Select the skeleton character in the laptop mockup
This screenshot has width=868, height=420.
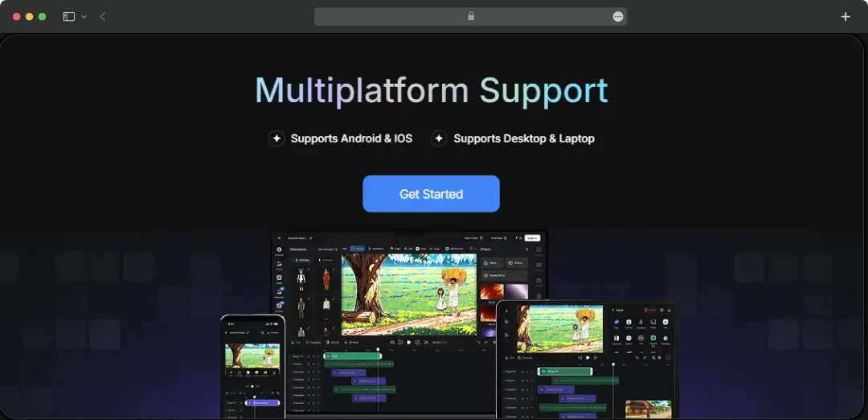click(301, 279)
